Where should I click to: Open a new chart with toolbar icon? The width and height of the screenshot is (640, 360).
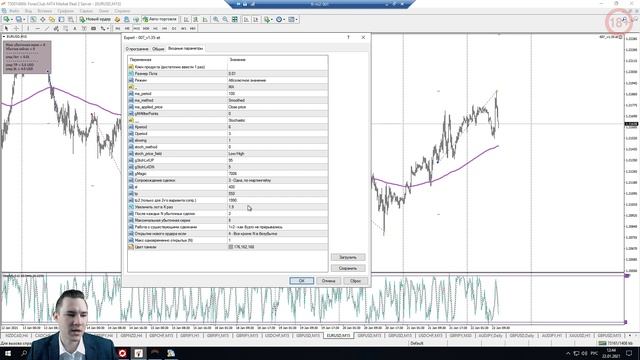point(7,19)
